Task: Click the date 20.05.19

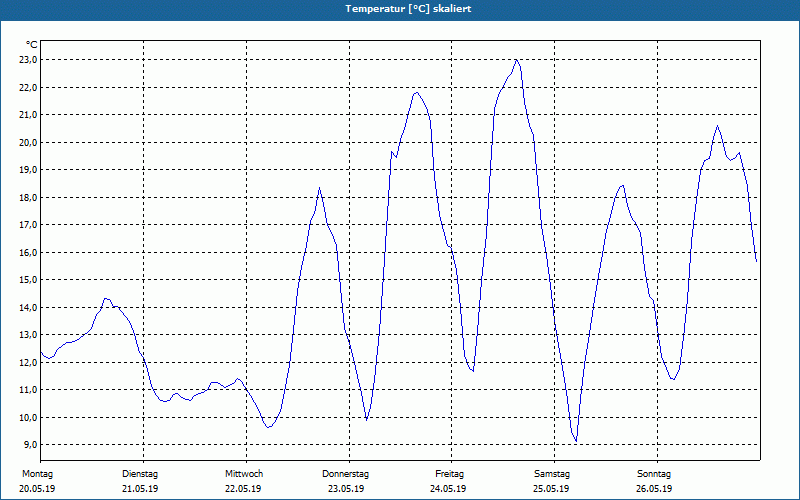Action: pos(37,489)
